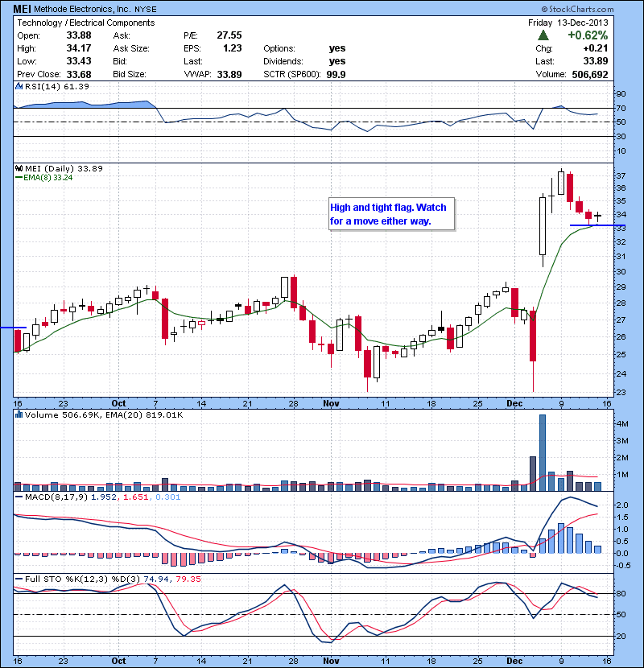Click the MACD(8,17,9) legend label
The image size is (644, 668).
coord(56,497)
